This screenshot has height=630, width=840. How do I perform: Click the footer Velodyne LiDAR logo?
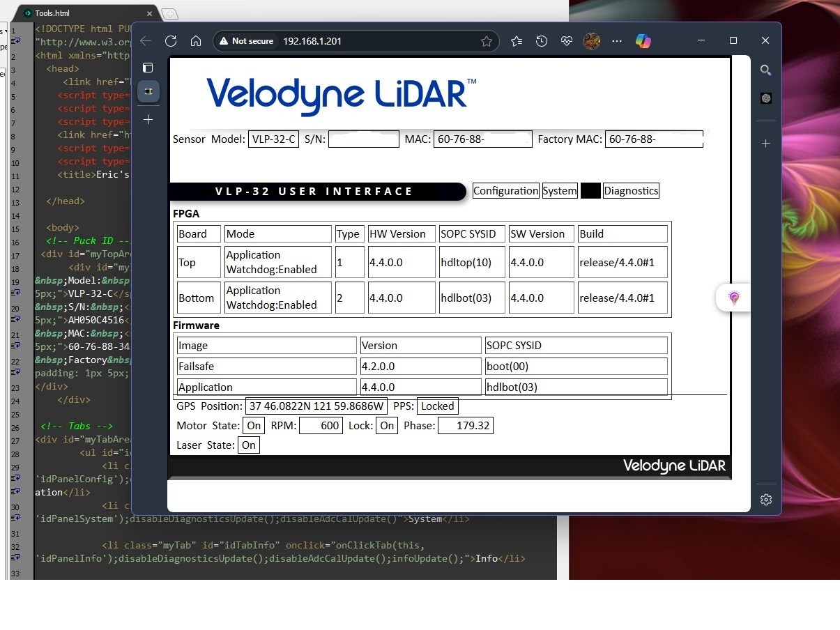pyautogui.click(x=674, y=466)
